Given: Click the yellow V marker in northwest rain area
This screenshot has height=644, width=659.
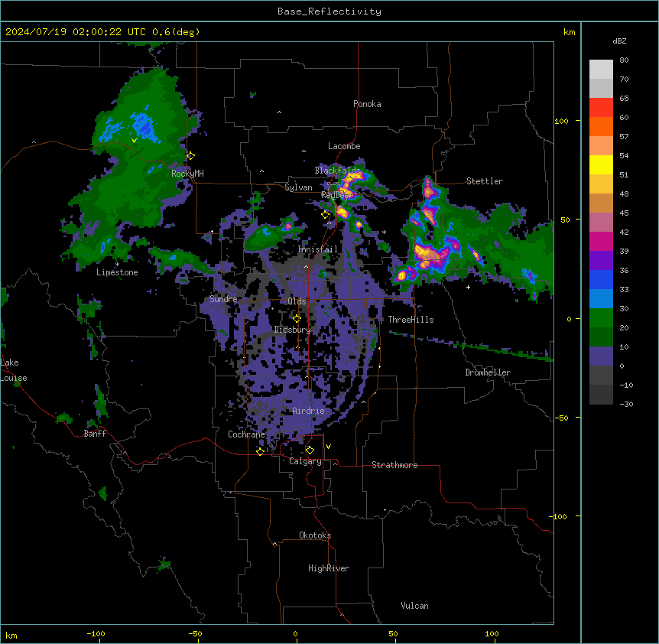Looking at the screenshot, I should click(x=134, y=141).
